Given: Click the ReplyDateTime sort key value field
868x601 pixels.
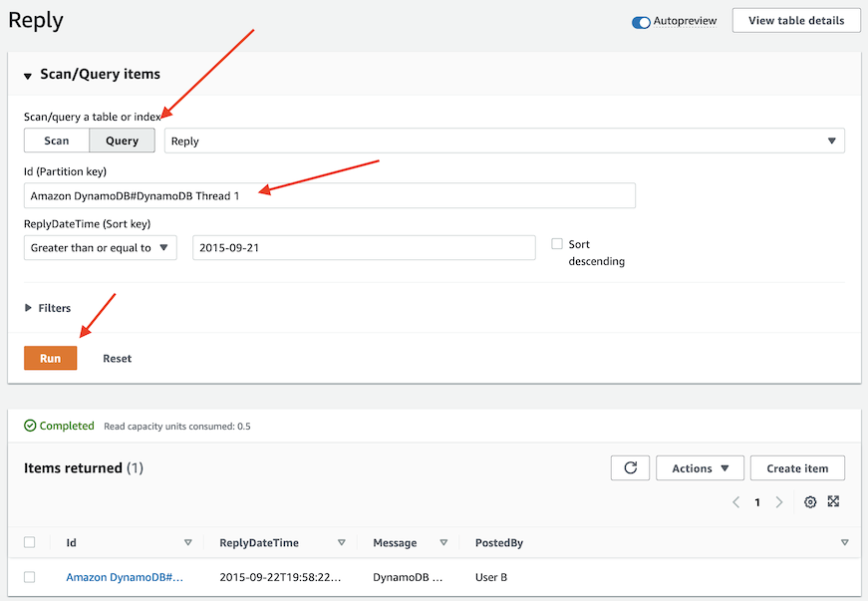Looking at the screenshot, I should point(364,247).
